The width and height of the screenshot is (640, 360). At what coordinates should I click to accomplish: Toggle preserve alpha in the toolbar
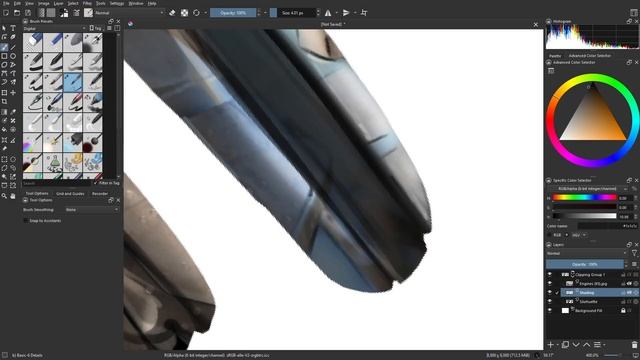184,13
